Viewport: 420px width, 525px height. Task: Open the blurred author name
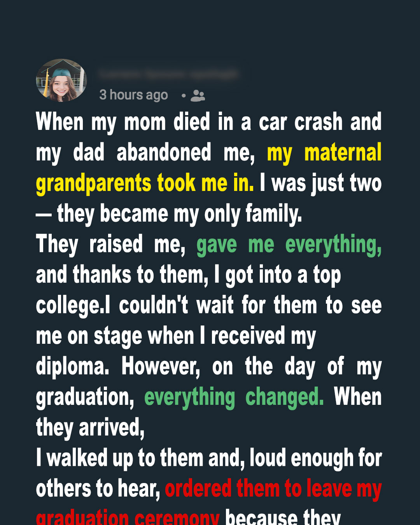click(168, 74)
